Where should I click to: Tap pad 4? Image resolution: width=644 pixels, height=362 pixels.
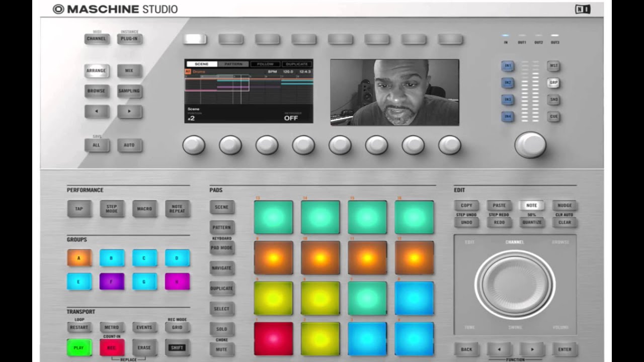(414, 338)
